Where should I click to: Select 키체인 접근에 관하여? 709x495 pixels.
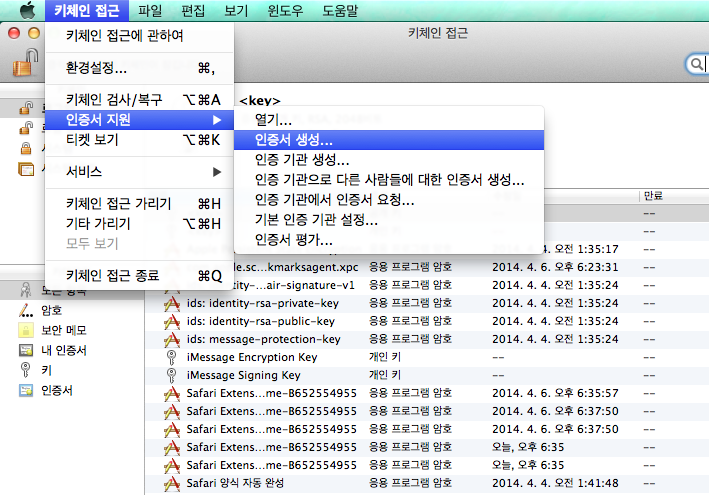(139, 35)
